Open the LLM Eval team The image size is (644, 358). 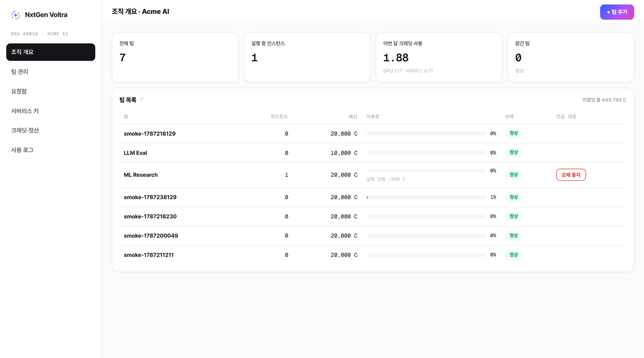tap(135, 153)
